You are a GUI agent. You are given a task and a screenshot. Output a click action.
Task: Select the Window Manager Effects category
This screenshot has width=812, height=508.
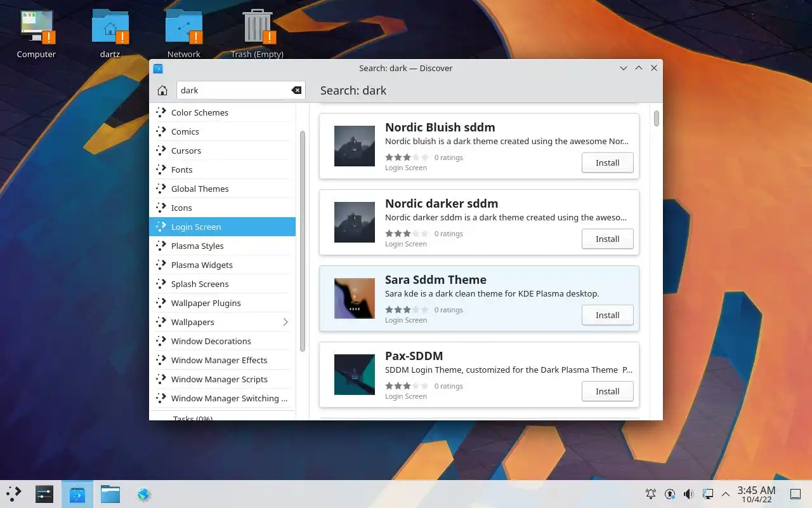222,360
